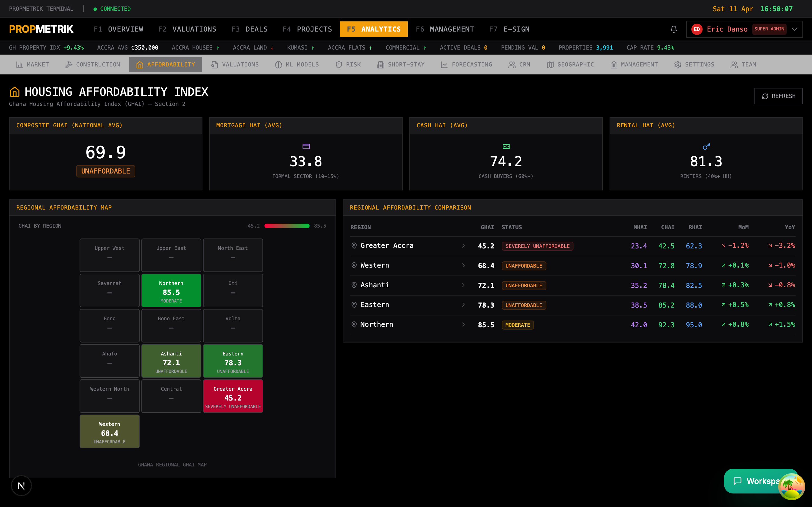Open the Forecasting sub-tab
This screenshot has width=812, height=507.
(466, 65)
